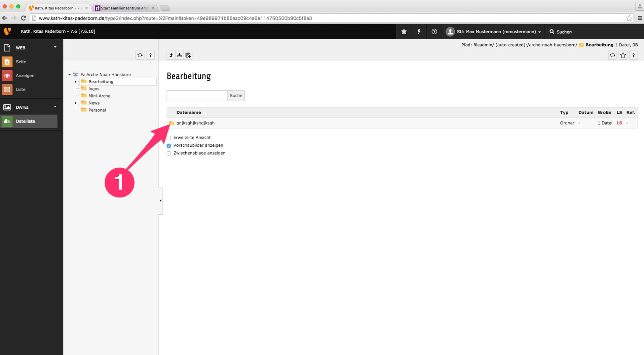This screenshot has height=355, width=644.
Task: Select the Personal folder in tree
Action: tap(97, 110)
